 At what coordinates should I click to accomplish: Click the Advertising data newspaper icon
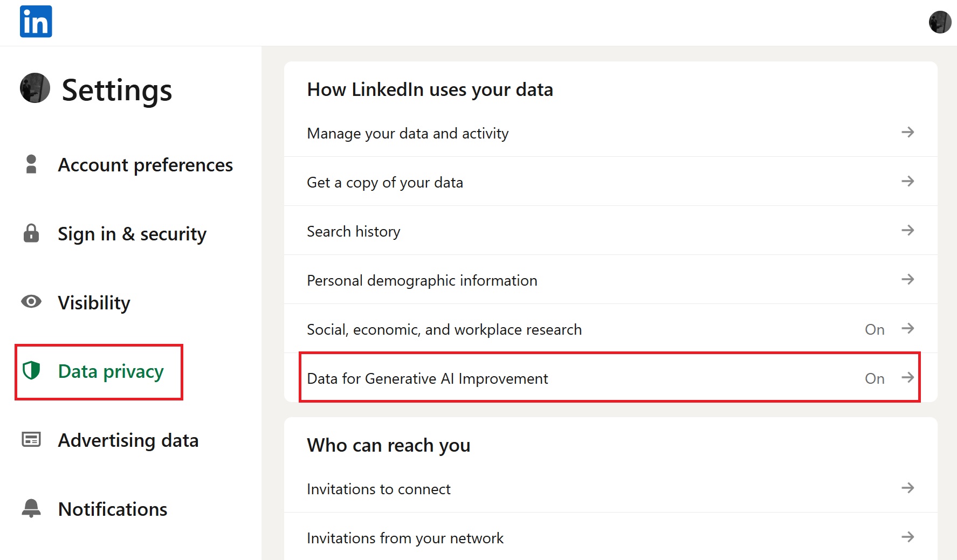pyautogui.click(x=31, y=440)
